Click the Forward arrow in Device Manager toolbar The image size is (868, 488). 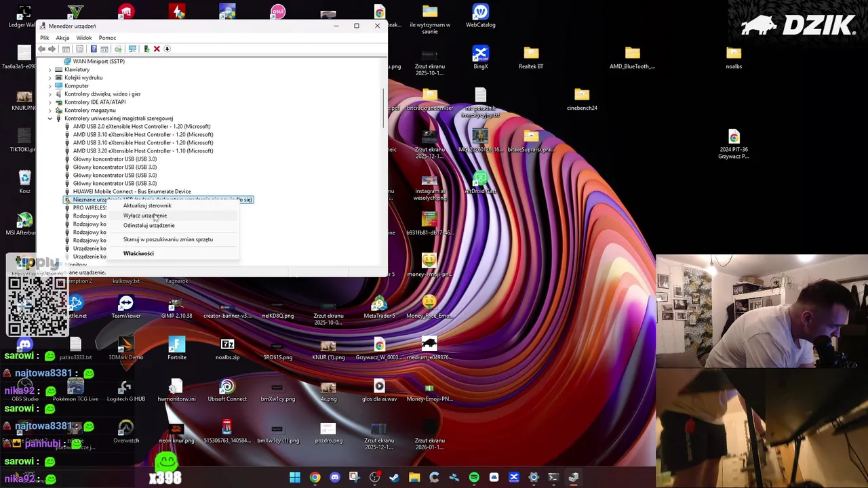(52, 49)
